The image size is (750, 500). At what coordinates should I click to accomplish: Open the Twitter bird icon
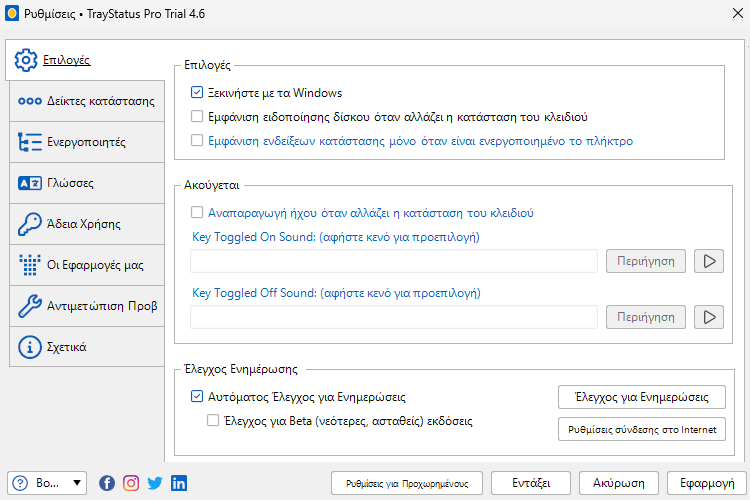[x=155, y=483]
